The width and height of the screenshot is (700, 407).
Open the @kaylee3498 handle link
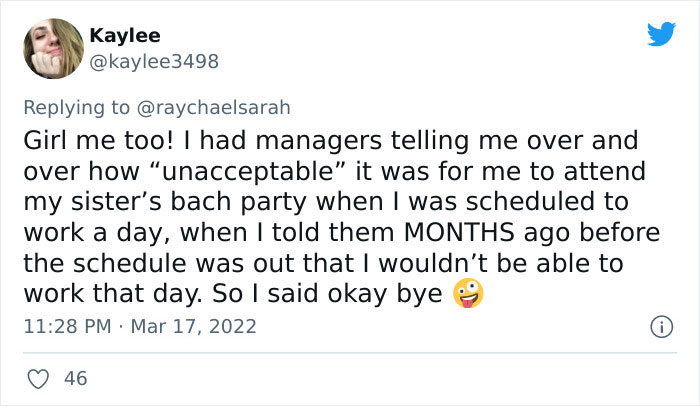point(154,61)
